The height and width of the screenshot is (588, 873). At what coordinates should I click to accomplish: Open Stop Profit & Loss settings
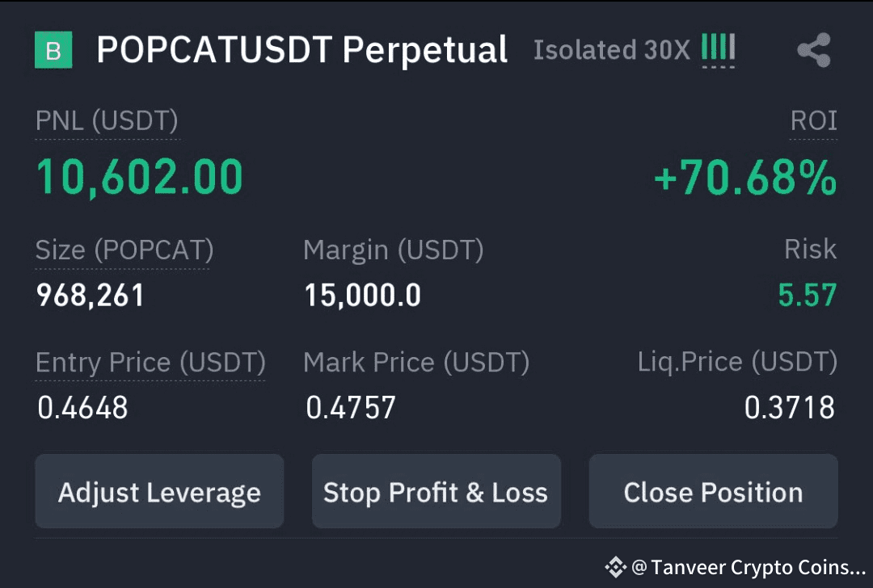coord(436,491)
